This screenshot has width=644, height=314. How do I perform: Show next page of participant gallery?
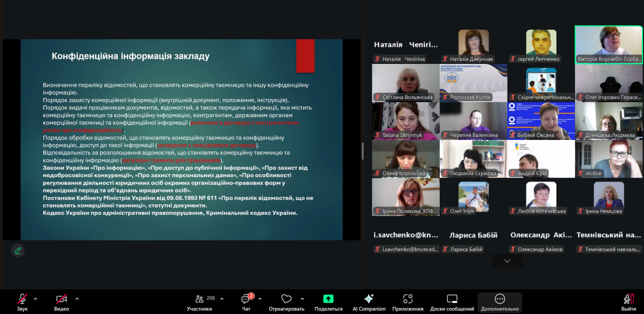[x=507, y=261]
